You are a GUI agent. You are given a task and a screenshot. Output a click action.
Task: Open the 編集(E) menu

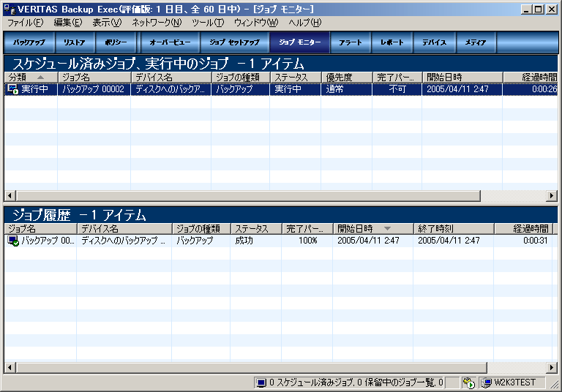(68, 23)
